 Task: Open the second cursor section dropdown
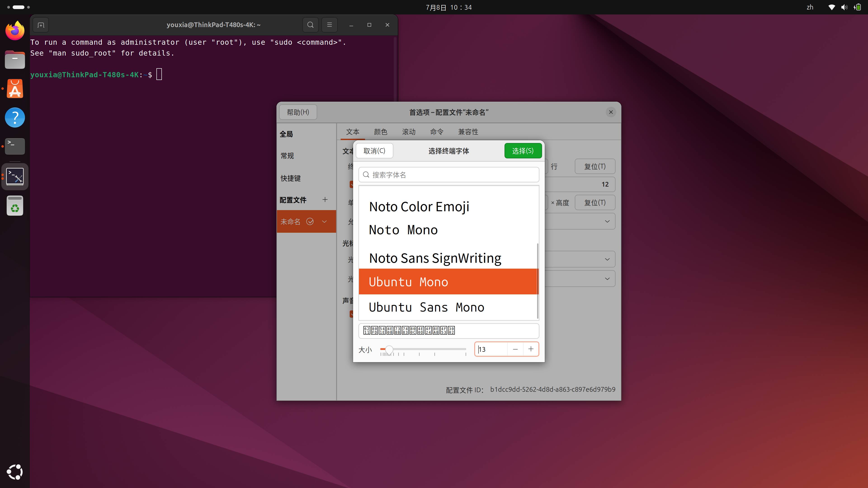[580, 279]
